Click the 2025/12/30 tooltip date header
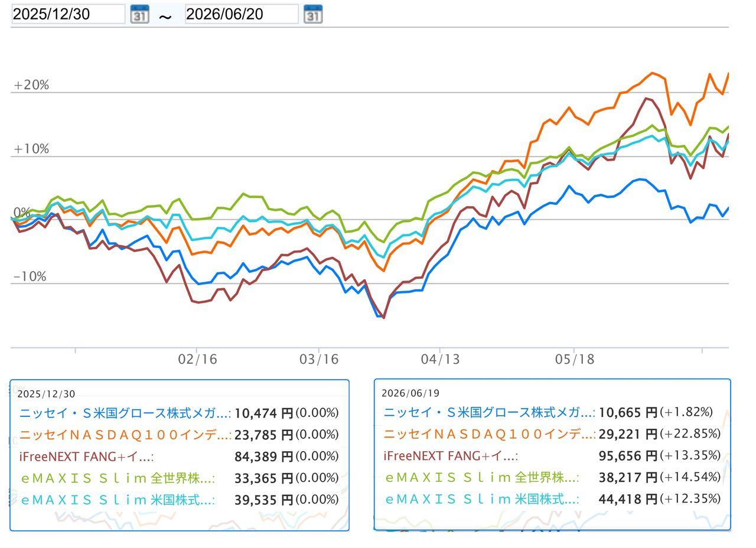Viewport: 756px width, 548px height. click(46, 394)
